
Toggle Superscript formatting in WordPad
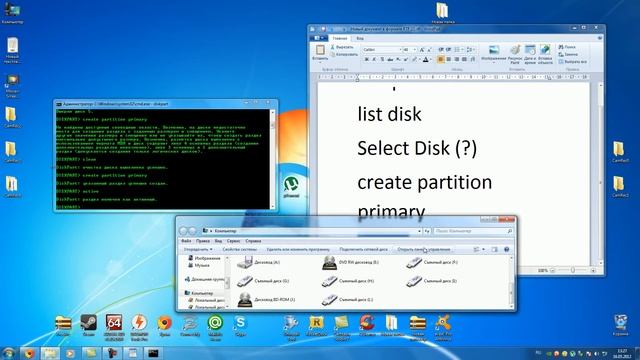[406, 60]
